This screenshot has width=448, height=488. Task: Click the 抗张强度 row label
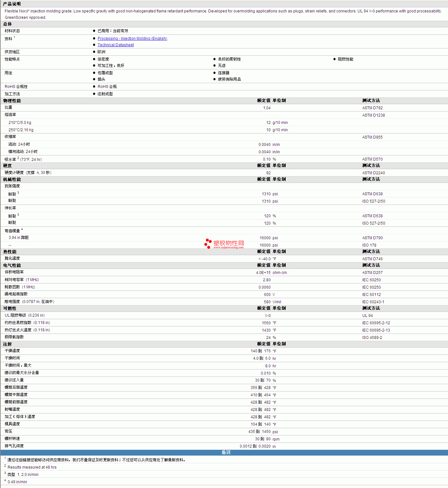pyautogui.click(x=12, y=186)
